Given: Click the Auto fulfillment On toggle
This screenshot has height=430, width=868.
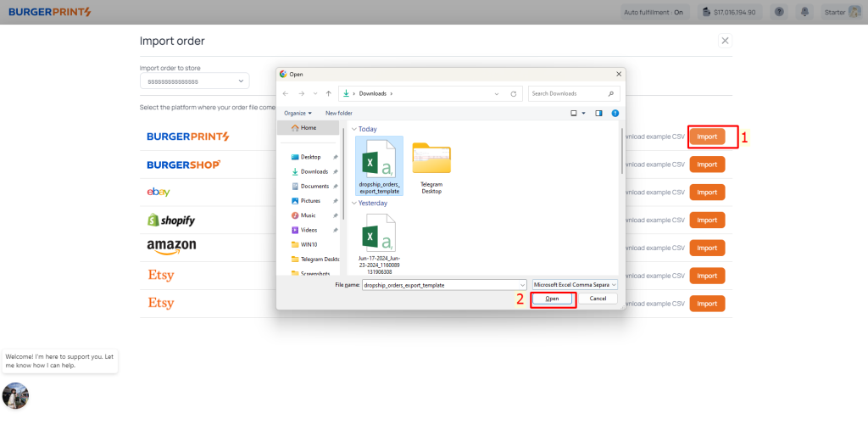Looking at the screenshot, I should 654,12.
